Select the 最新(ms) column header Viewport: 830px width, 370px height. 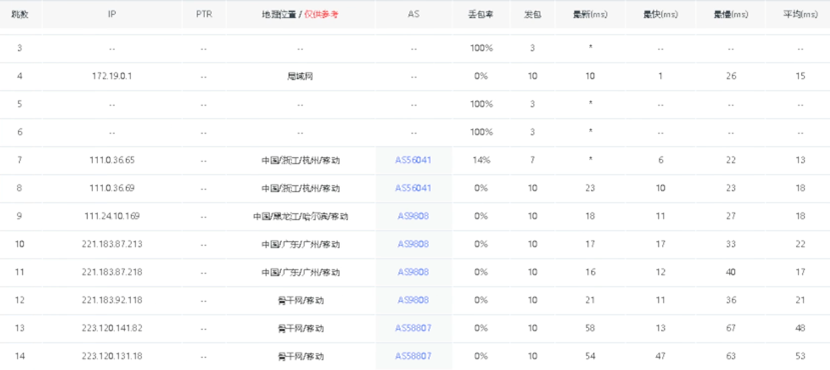point(590,15)
